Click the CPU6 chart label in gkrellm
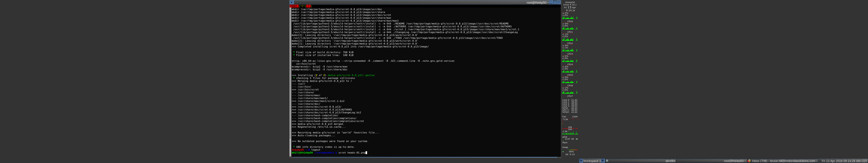 (x=570, y=85)
